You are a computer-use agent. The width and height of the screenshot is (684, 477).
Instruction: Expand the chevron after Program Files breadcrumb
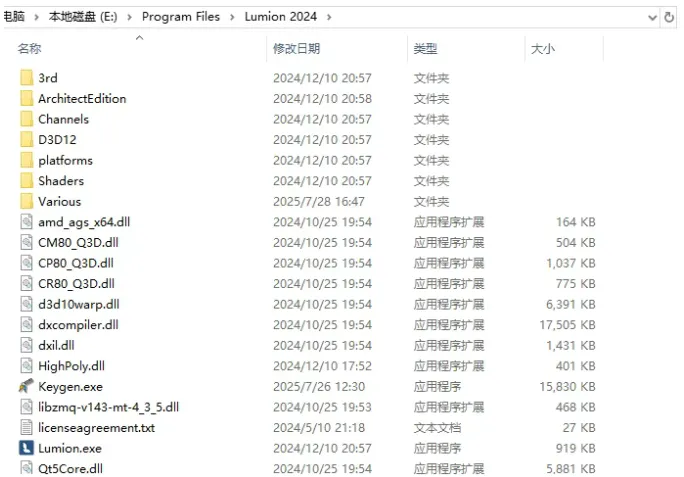tap(232, 17)
